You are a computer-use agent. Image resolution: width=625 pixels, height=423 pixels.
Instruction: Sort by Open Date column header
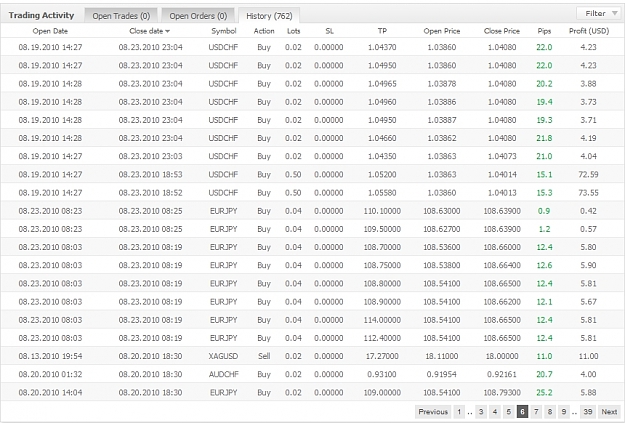(50, 31)
